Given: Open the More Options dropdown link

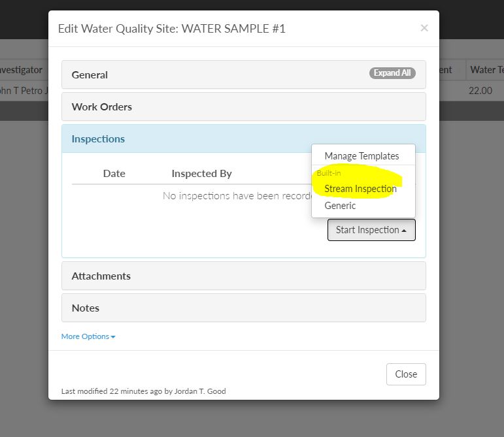Looking at the screenshot, I should 88,336.
